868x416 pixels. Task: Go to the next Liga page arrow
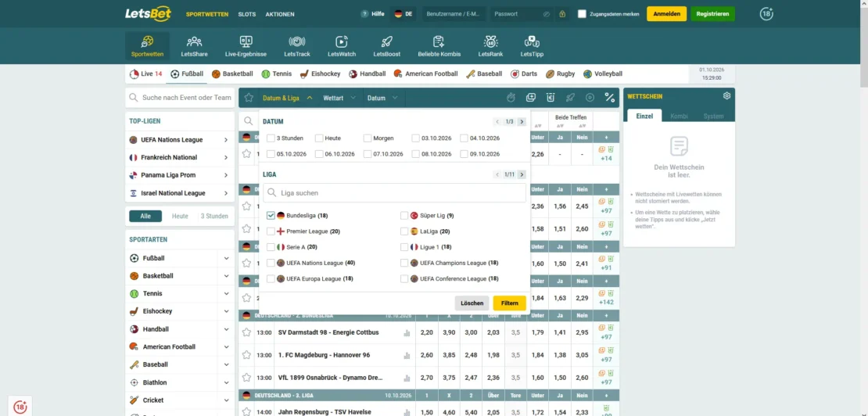click(522, 174)
